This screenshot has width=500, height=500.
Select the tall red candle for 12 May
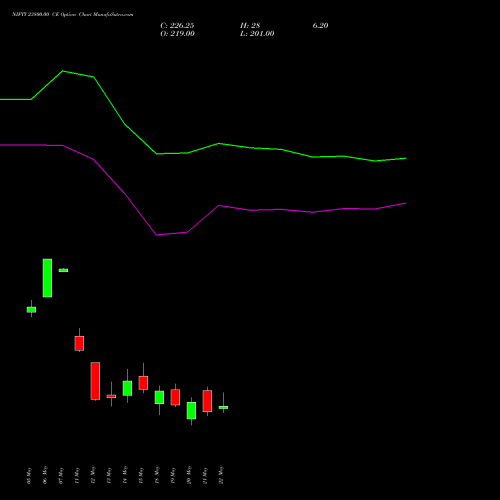click(x=95, y=381)
